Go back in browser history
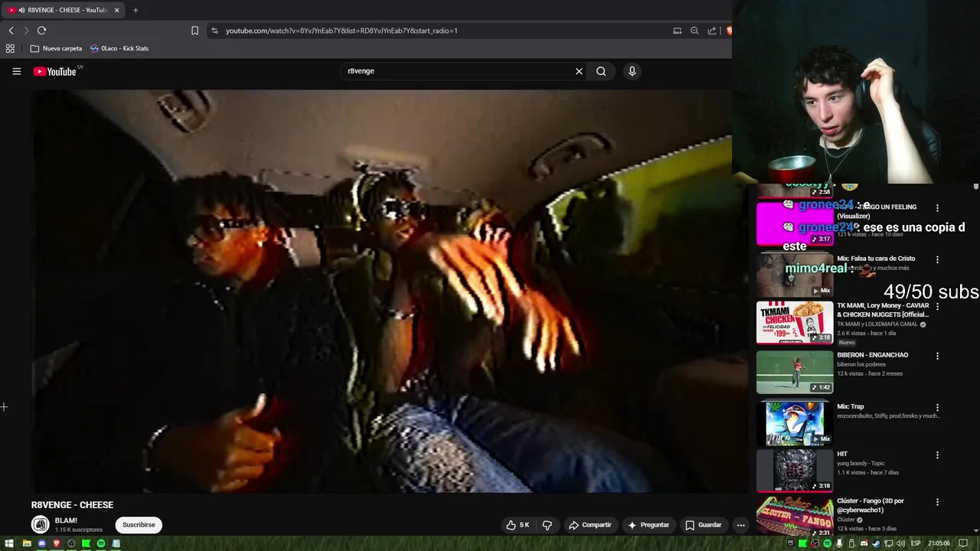Image resolution: width=980 pixels, height=551 pixels. pos(11,31)
